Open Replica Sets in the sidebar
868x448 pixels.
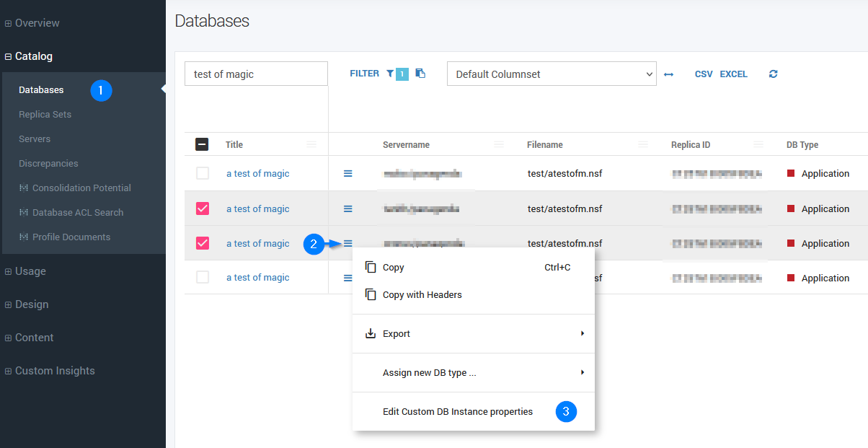tap(45, 115)
